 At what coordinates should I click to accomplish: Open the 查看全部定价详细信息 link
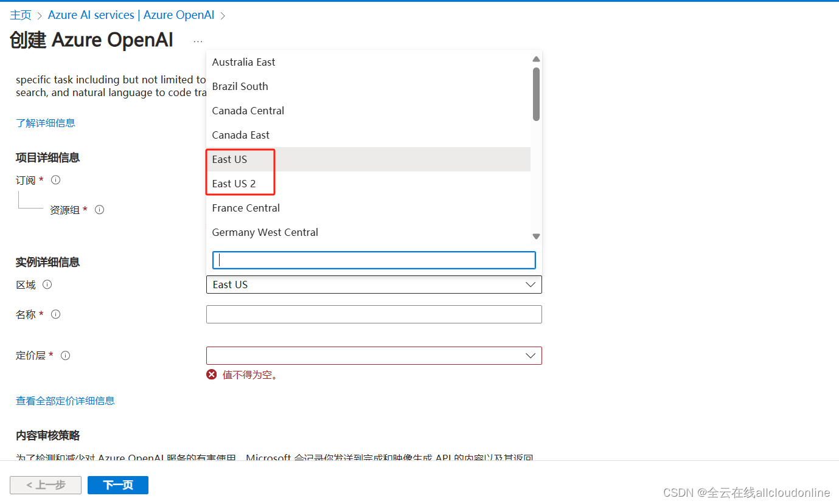(65, 401)
